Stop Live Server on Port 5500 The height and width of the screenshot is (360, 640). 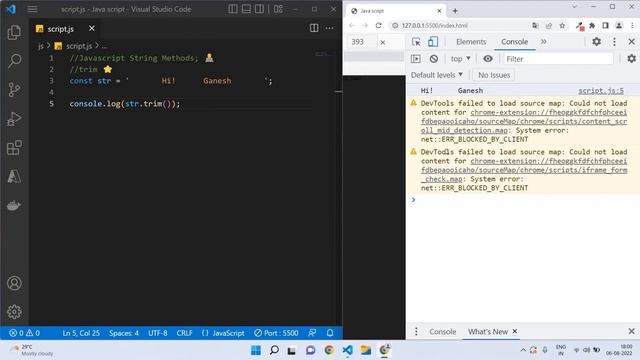(276, 333)
